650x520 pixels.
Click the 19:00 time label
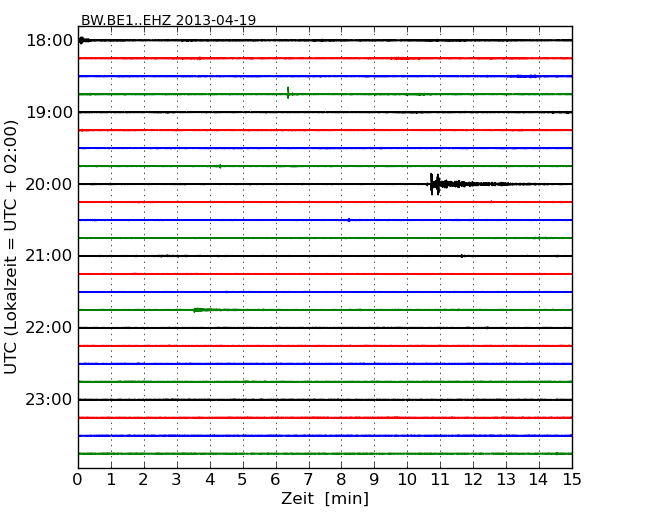(x=49, y=112)
